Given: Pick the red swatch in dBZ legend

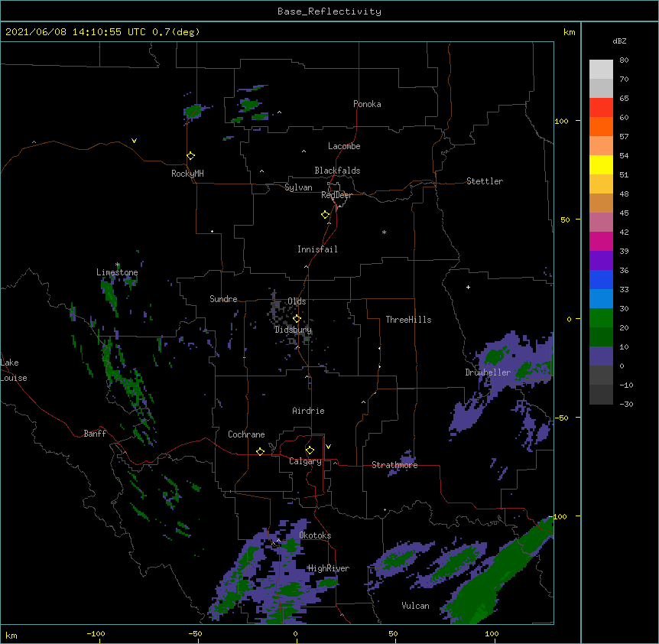Looking at the screenshot, I should 601,107.
